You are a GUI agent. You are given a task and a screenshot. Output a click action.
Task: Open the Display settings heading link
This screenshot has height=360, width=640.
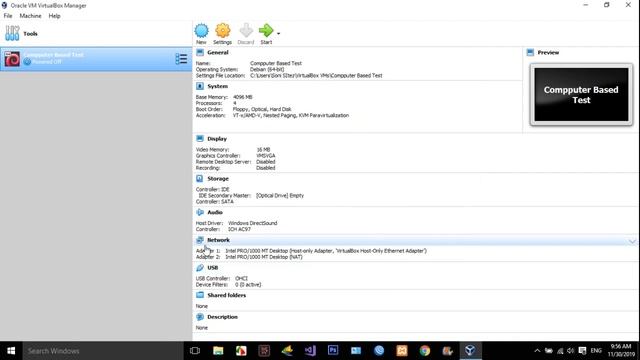click(217, 139)
